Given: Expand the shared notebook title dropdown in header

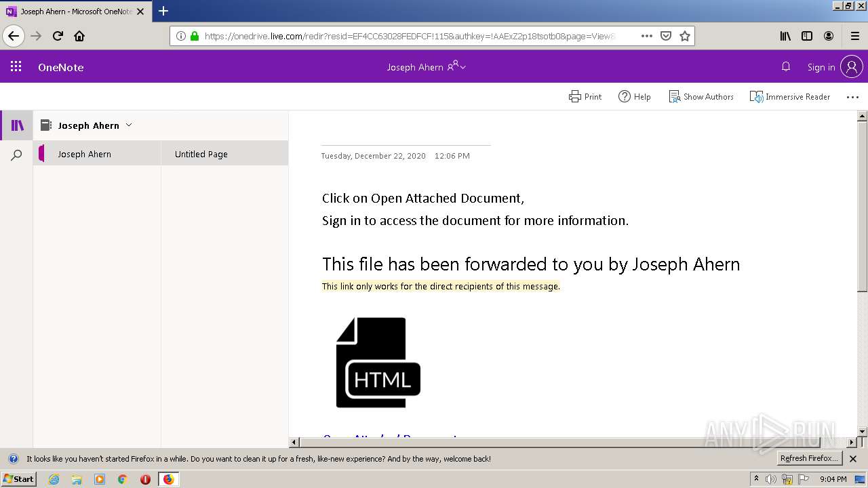Looking at the screenshot, I should coord(462,67).
